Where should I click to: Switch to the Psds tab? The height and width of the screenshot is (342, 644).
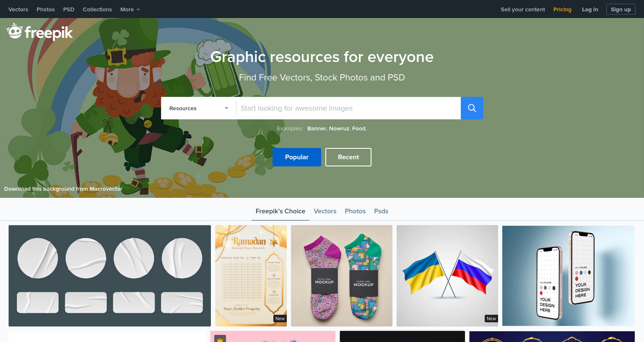point(381,211)
